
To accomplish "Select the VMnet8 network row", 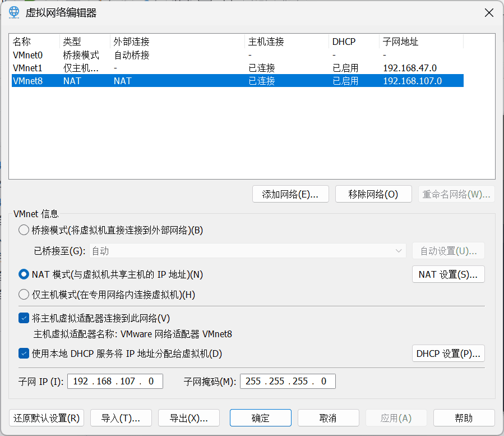I will click(x=238, y=81).
